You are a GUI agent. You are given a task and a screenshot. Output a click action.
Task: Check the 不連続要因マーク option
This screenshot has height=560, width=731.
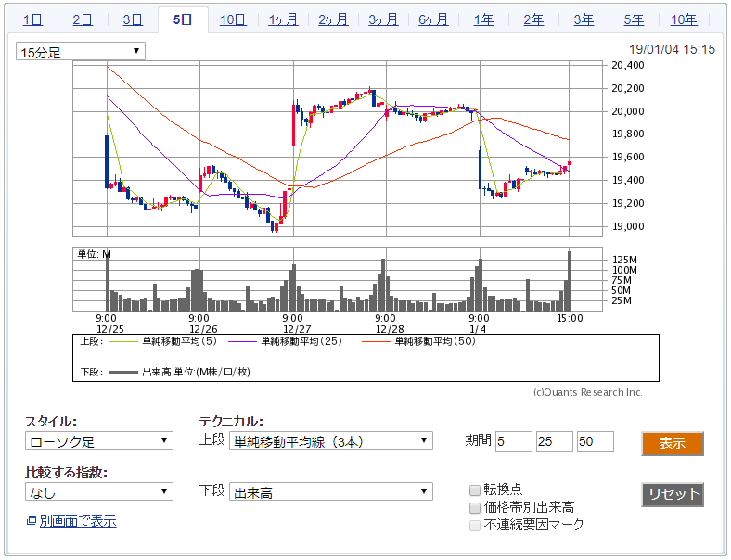pos(475,525)
